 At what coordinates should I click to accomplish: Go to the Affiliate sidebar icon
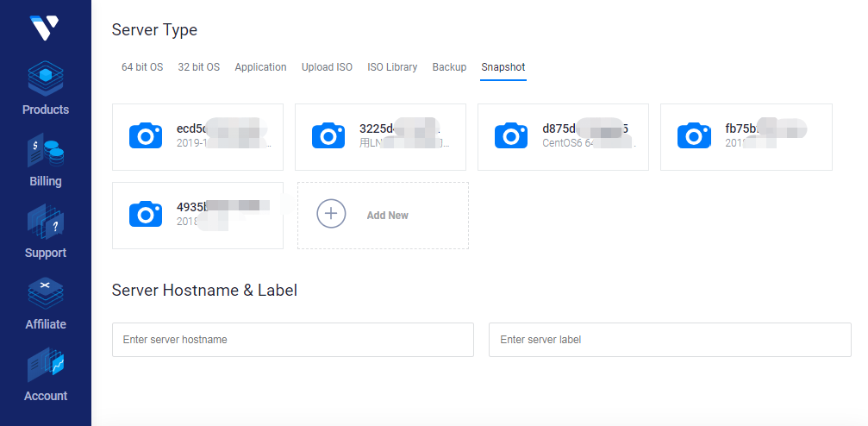click(x=46, y=294)
